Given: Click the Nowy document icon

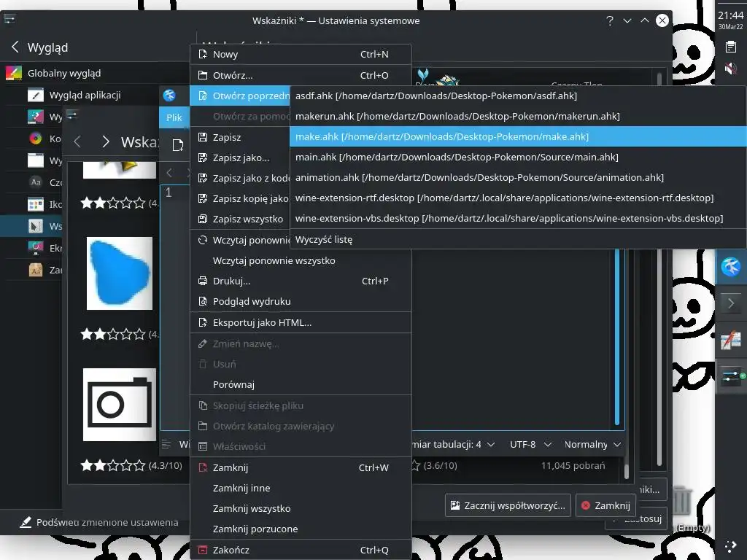Looking at the screenshot, I should (x=203, y=54).
